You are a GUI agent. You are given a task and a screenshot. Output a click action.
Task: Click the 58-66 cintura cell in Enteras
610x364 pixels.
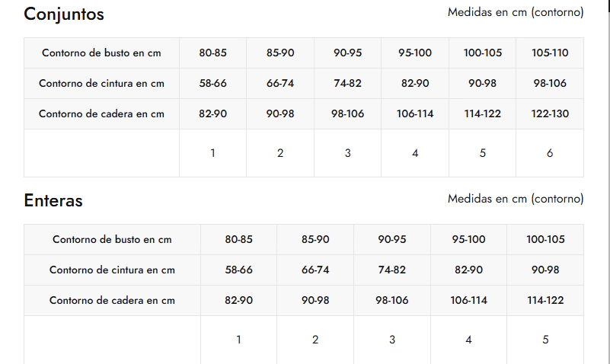[x=238, y=270]
